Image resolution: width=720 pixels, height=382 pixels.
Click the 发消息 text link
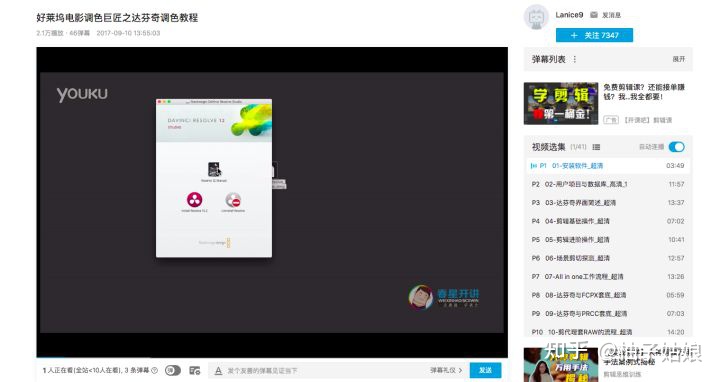[611, 15]
